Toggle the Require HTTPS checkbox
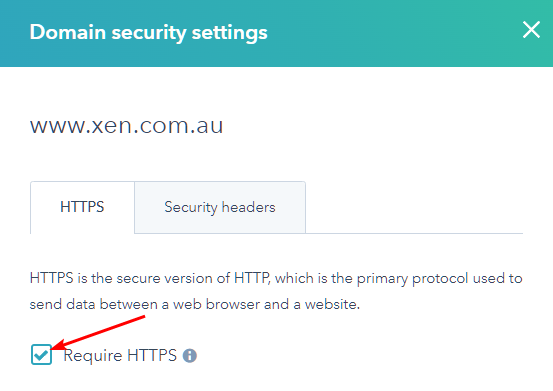Viewport: 553px width, 391px height. point(41,354)
